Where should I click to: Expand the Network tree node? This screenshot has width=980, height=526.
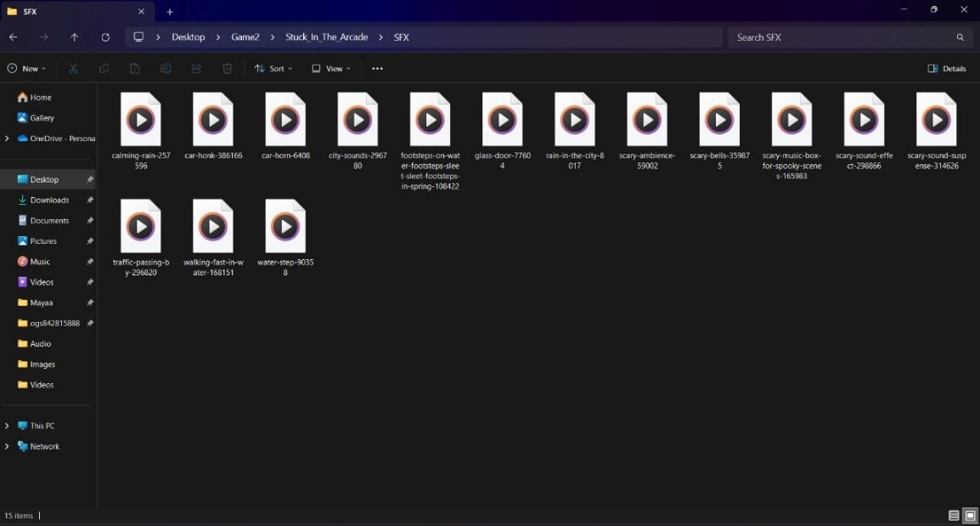coord(7,447)
